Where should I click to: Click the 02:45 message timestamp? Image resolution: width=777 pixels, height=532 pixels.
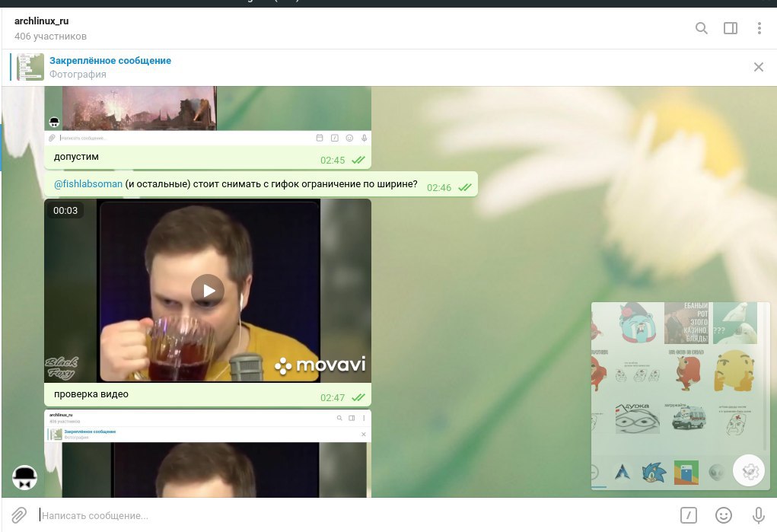tap(333, 161)
